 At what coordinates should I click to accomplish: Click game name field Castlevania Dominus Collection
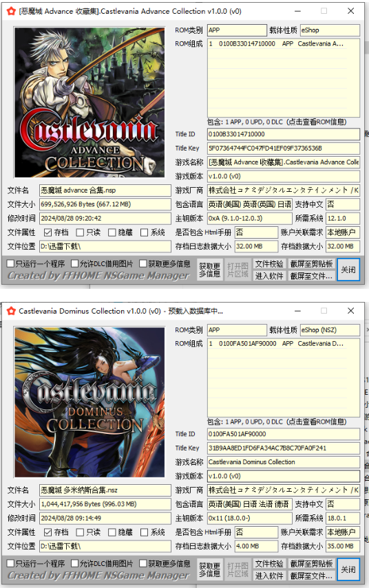coord(284,462)
